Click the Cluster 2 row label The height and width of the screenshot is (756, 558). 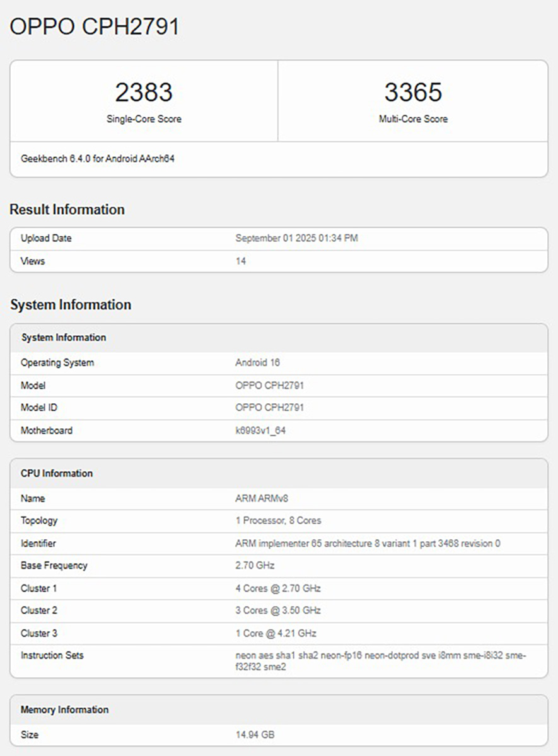tap(39, 610)
